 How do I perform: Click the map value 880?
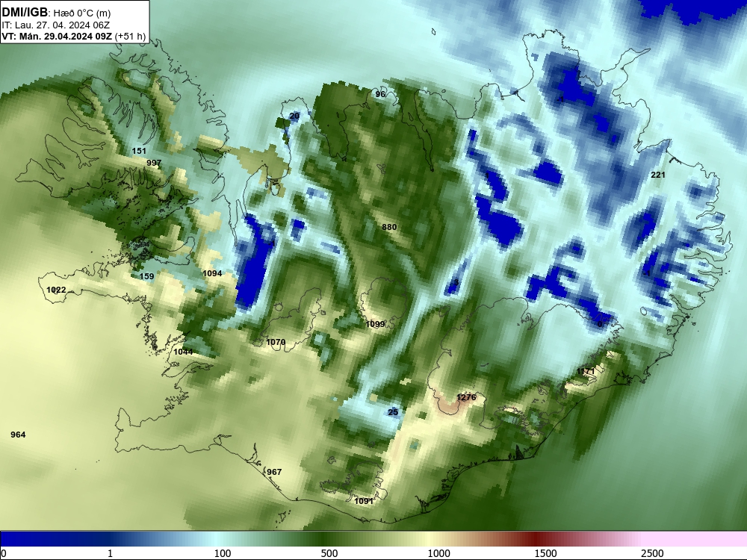(389, 227)
